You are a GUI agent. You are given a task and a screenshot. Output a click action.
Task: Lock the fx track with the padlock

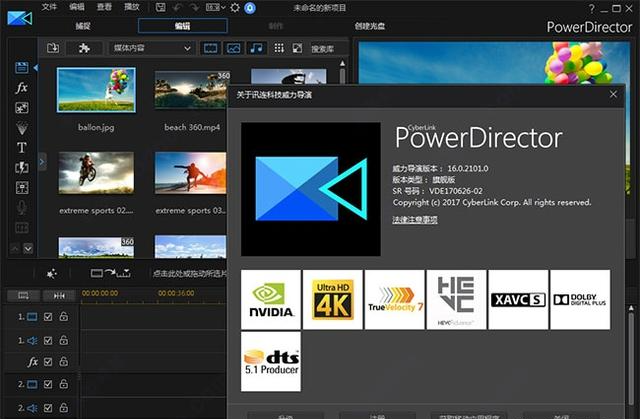coord(64,361)
